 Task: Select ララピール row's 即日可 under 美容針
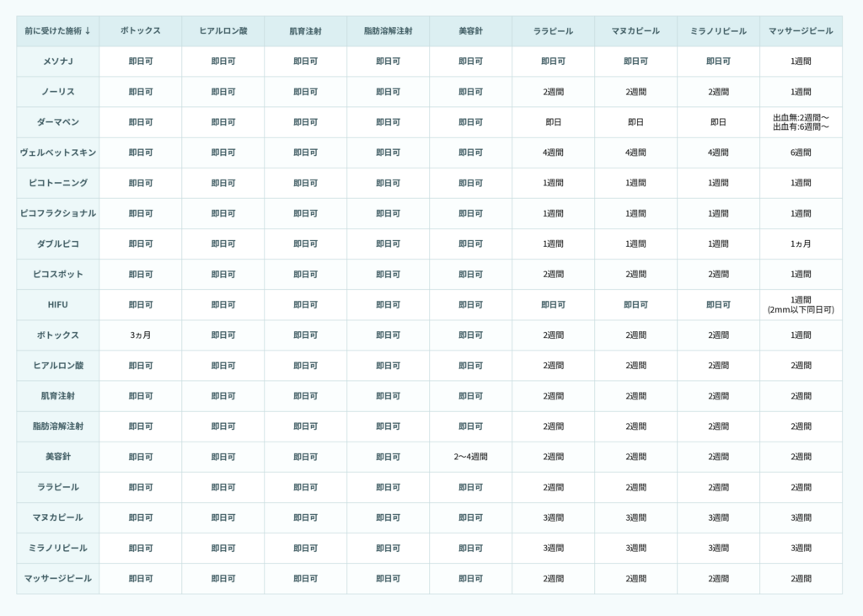[470, 487]
